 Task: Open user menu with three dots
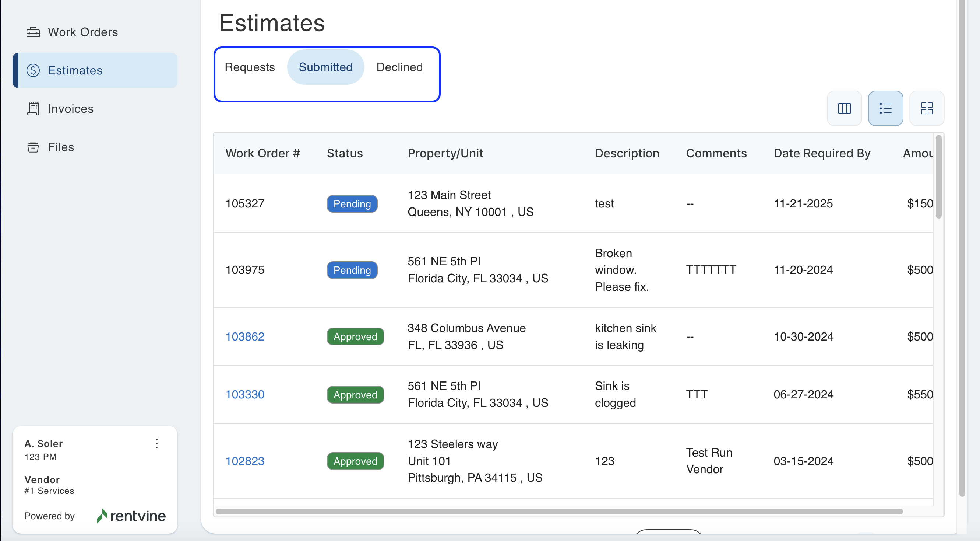pyautogui.click(x=157, y=444)
